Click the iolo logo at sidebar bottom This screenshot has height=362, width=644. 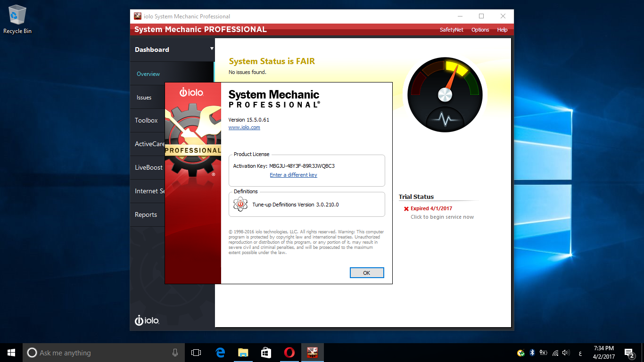(147, 320)
